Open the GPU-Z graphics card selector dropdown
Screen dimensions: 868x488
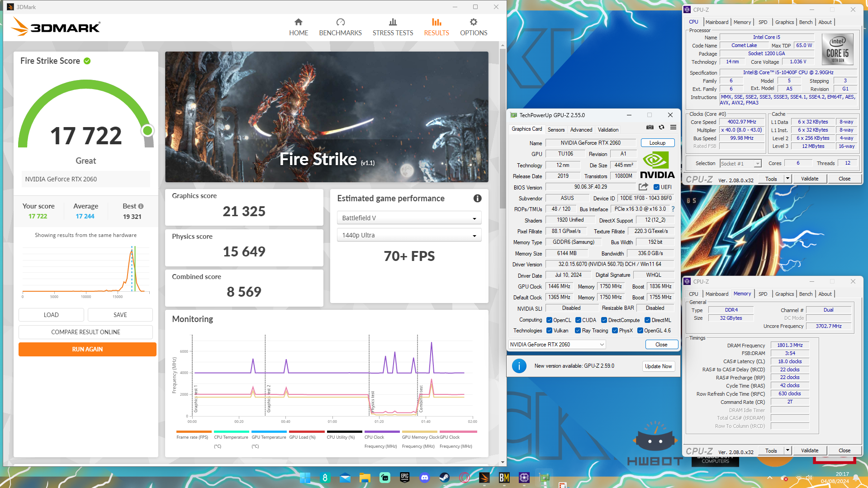point(557,345)
